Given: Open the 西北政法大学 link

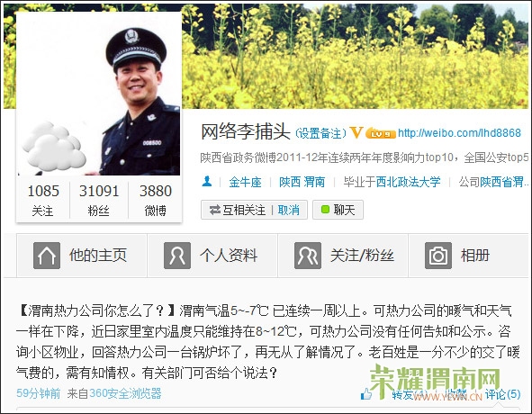Looking at the screenshot, I should [408, 182].
